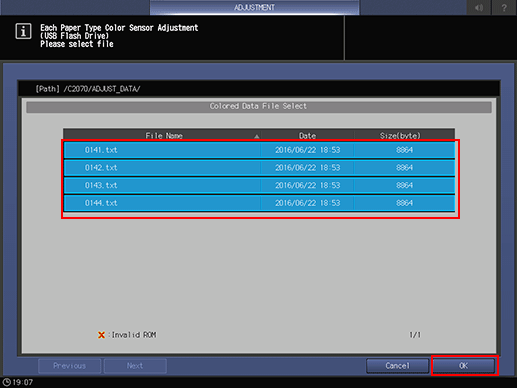Image resolution: width=517 pixels, height=388 pixels.
Task: Select file 0141.txt
Action: click(x=259, y=150)
